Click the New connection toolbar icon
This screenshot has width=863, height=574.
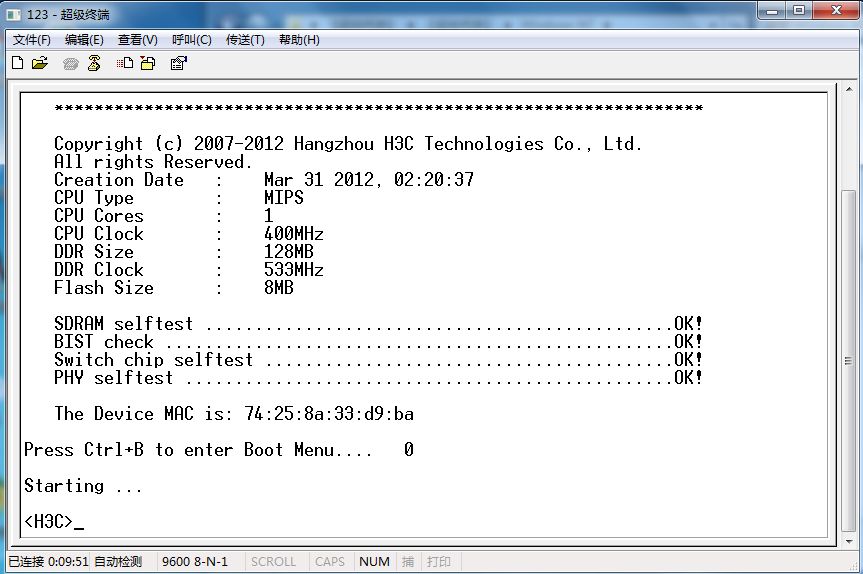(x=18, y=63)
